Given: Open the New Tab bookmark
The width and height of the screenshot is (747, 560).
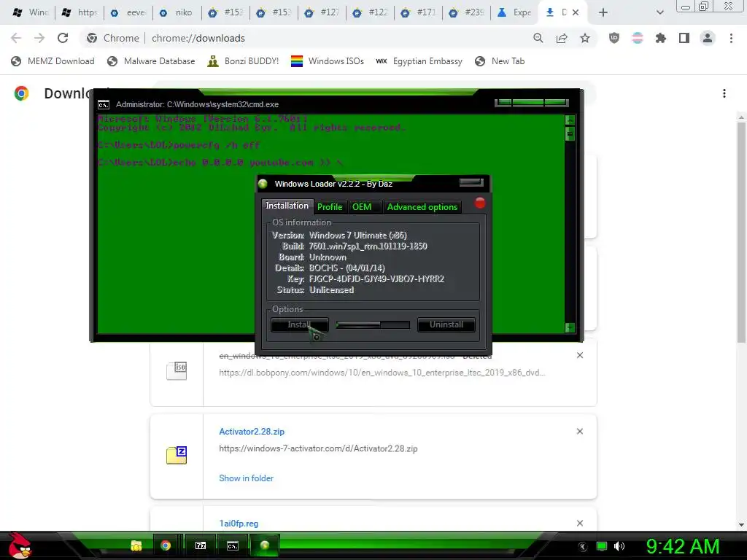Looking at the screenshot, I should click(500, 61).
